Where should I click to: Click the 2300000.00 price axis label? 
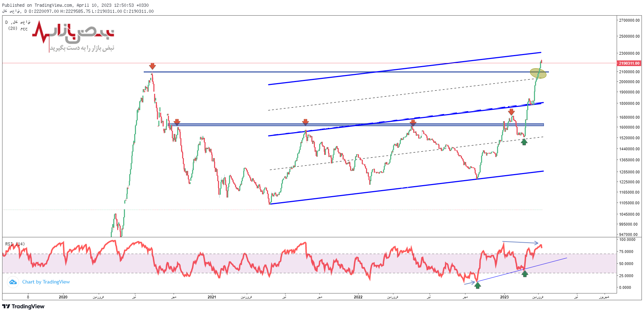629,53
